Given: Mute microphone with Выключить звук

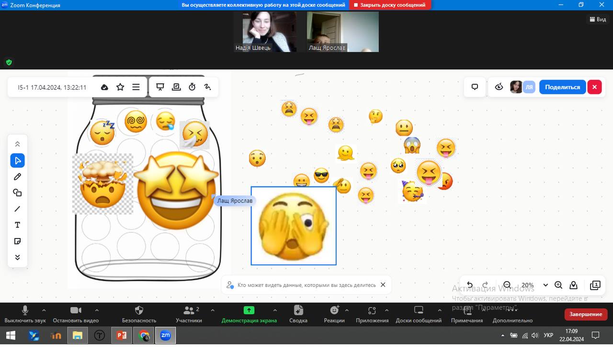Looking at the screenshot, I should click(x=25, y=314).
